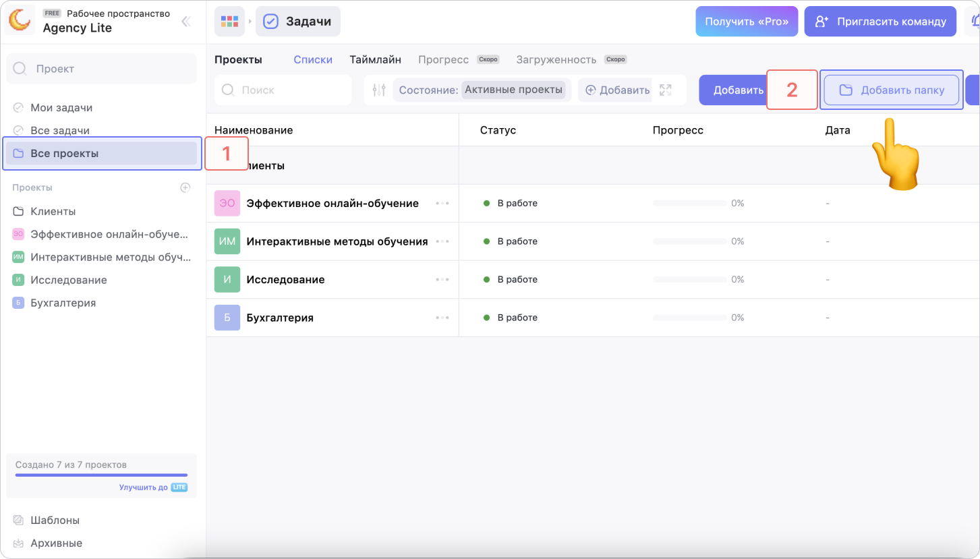Switch to the Таймлайн tab

[375, 59]
